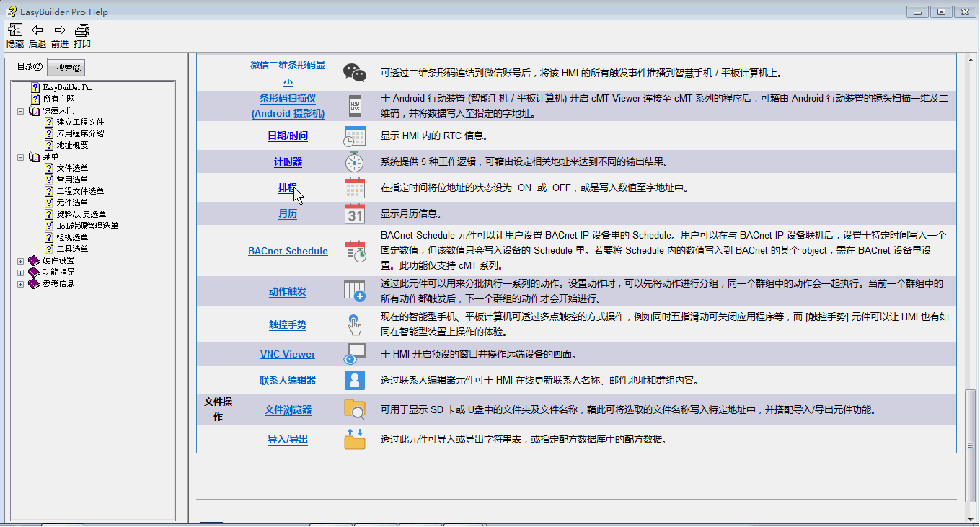Click the EasyBuilder Pro topic page icon

pos(35,87)
